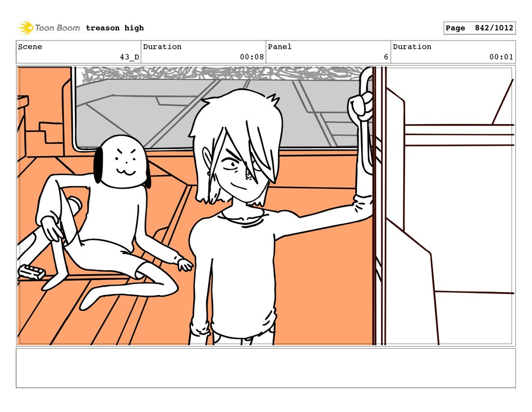Click the panel duration value '00:01'

(x=501, y=57)
